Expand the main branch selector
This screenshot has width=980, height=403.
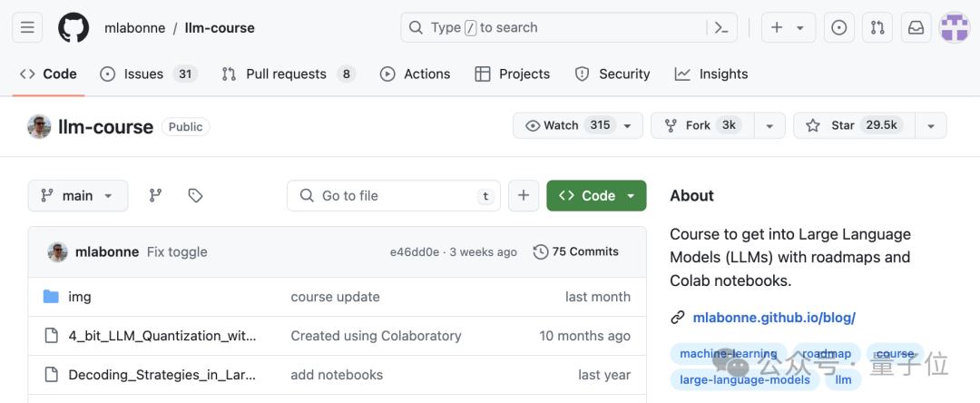[78, 195]
